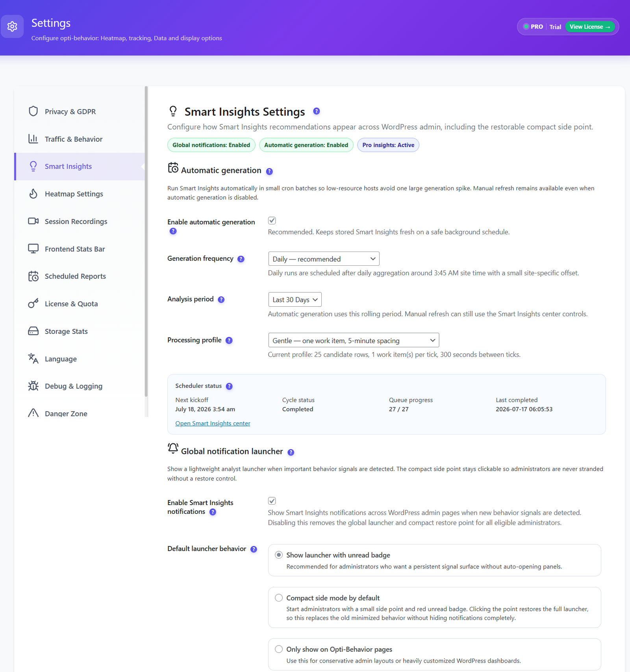Go to Scheduled Reports tab
630x672 pixels.
pos(80,276)
